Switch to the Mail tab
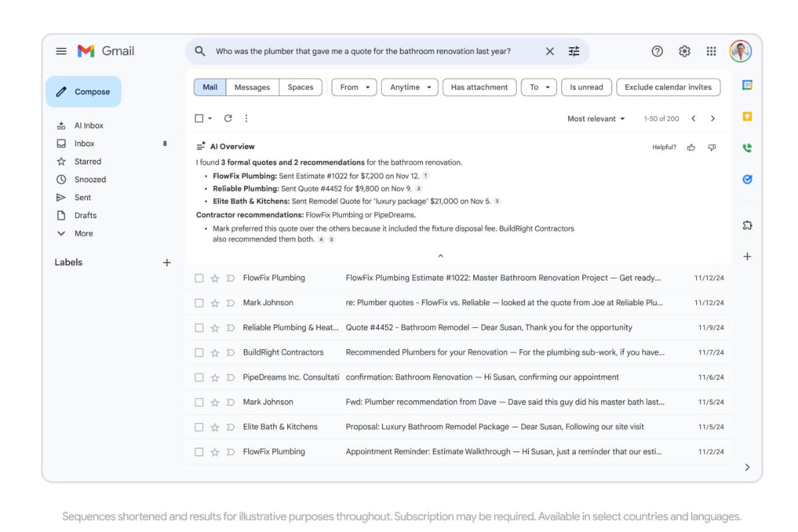Image resolution: width=798 pixels, height=532 pixels. (x=210, y=87)
